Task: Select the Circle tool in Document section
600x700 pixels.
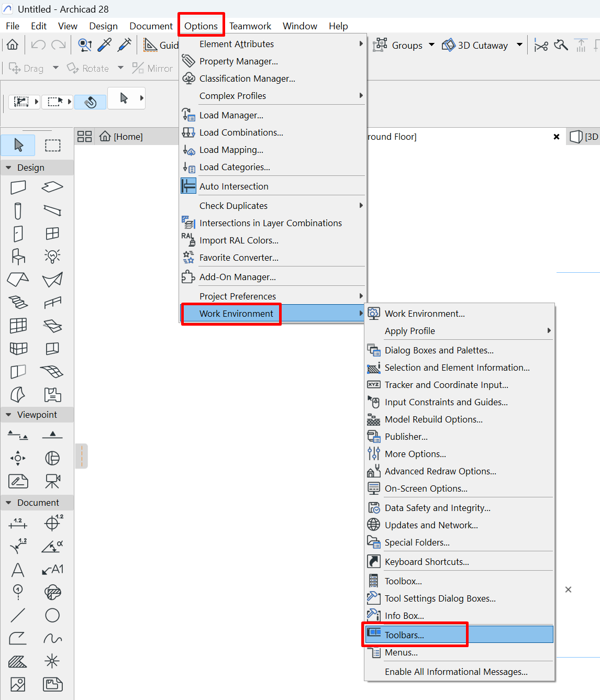Action: click(52, 615)
